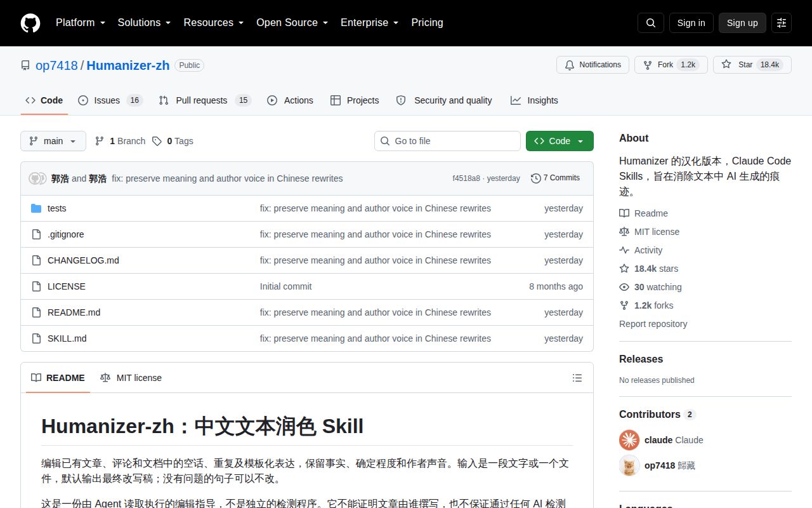Click the file icon beside README.md
The width and height of the screenshot is (812, 508).
[x=36, y=312]
